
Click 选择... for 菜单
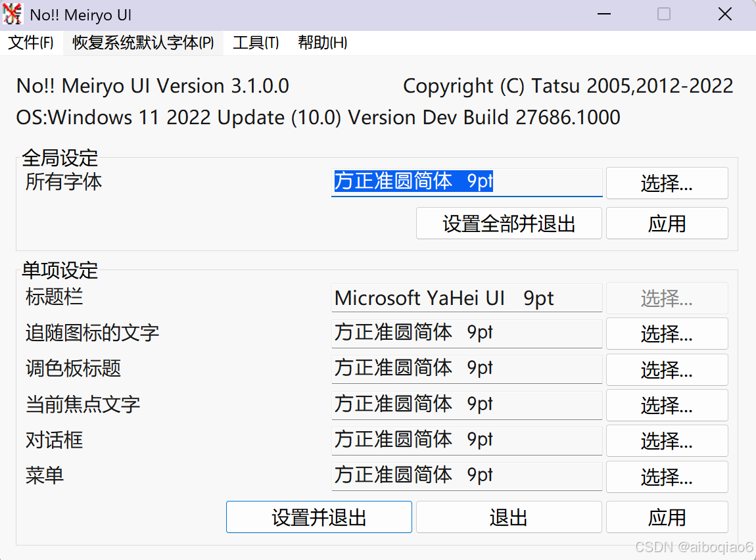667,477
